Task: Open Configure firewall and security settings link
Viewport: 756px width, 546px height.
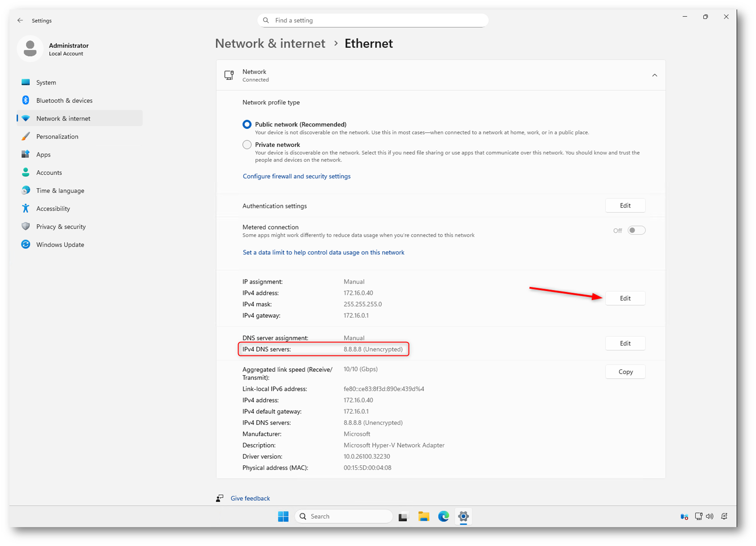Action: pos(296,176)
